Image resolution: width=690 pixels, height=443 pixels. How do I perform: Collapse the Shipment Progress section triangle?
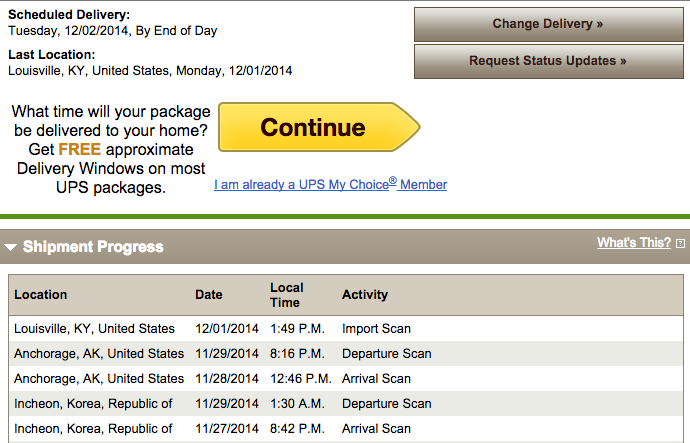[11, 247]
